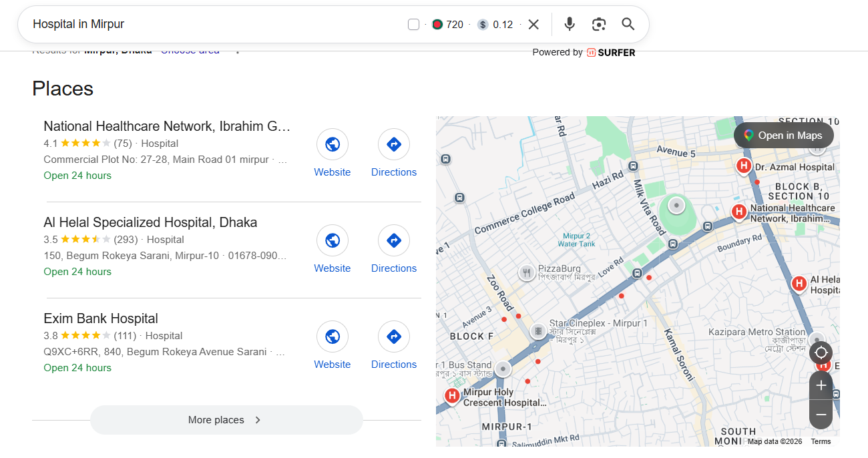Choose a different search area
868x458 pixels.
click(x=190, y=49)
